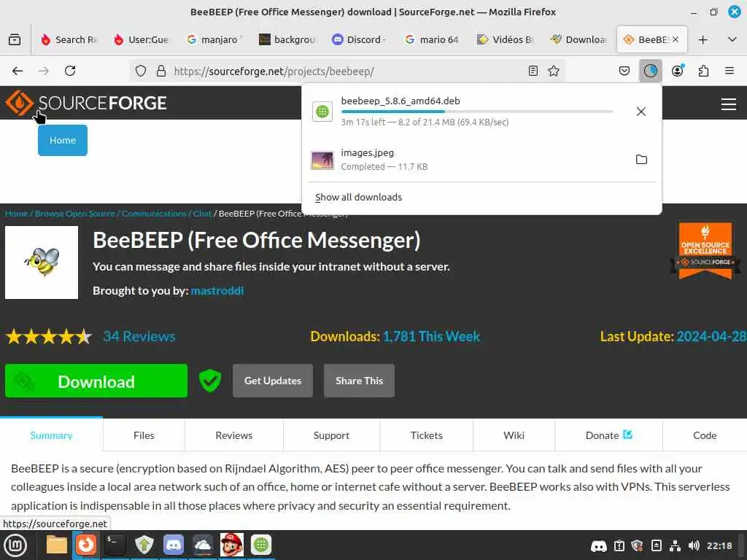Open Firefox application hamburger menu
The width and height of the screenshot is (747, 560).
pos(729,71)
